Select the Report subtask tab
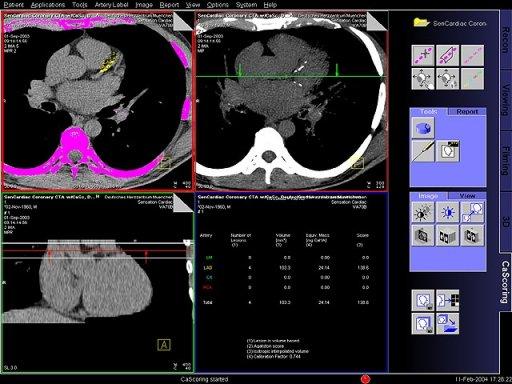Screen dimensions: 512x384 [x=467, y=112]
